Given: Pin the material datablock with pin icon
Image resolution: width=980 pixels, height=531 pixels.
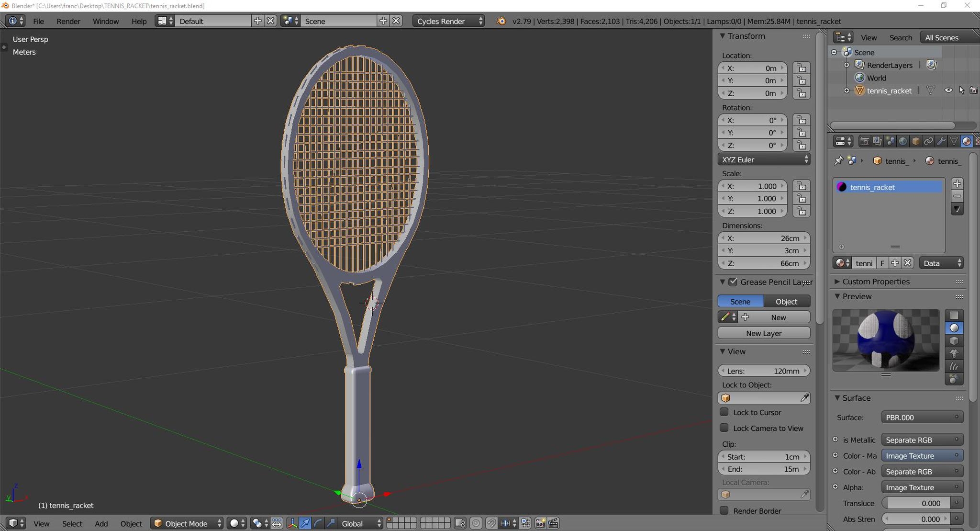Looking at the screenshot, I should [839, 161].
